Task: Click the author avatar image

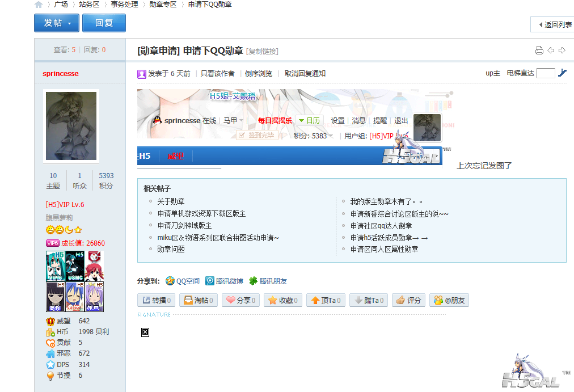Action: pyautogui.click(x=71, y=126)
